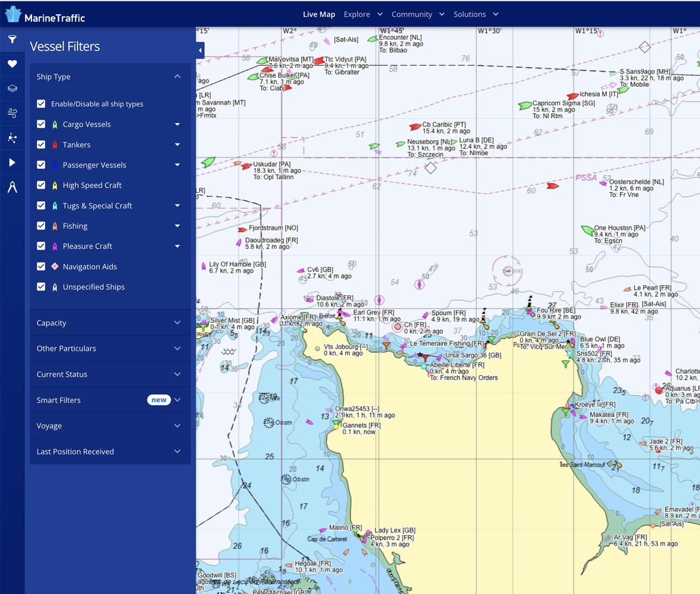The image size is (700, 594).
Task: Go to the Live Map tab
Action: (319, 14)
